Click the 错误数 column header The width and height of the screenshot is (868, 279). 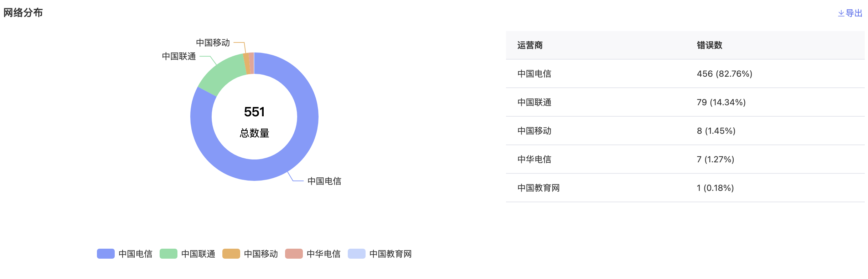point(709,45)
